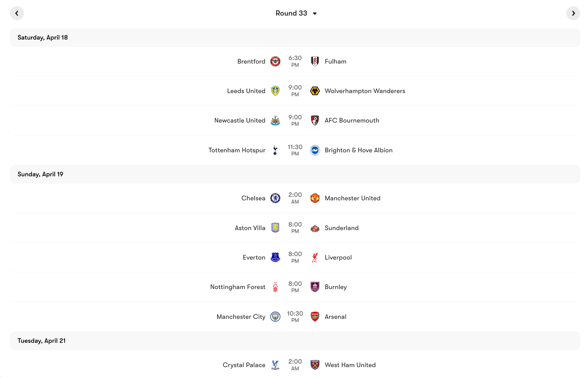Click the Brentford club crest icon
The width and height of the screenshot is (588, 378).
(275, 61)
